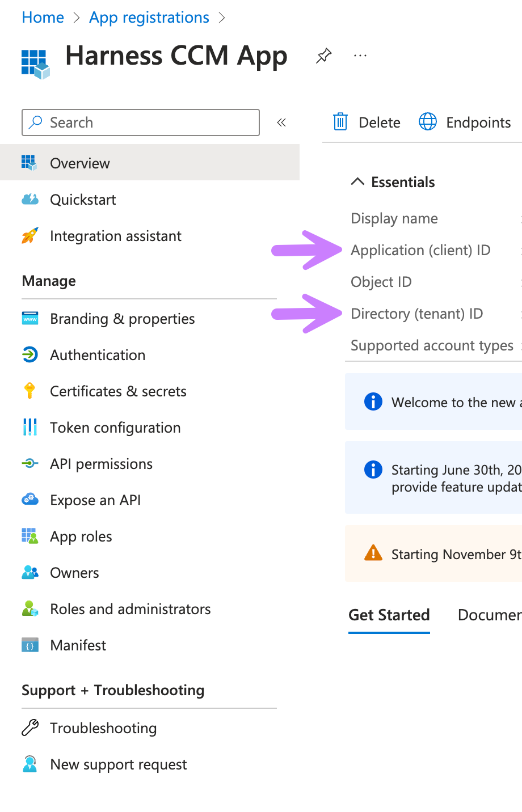Viewport: 522px width, 812px height.
Task: Open New support request
Action: pos(119,764)
